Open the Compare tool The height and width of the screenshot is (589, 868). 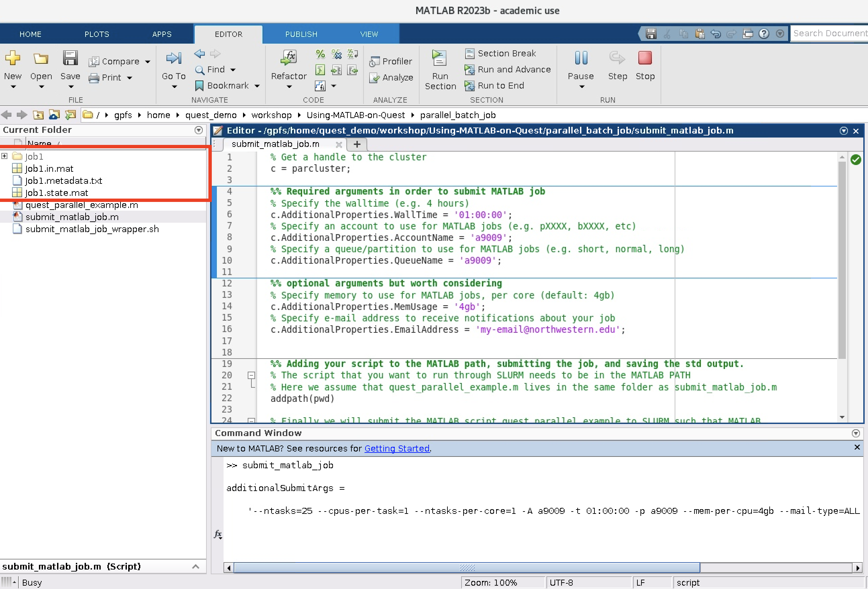116,61
